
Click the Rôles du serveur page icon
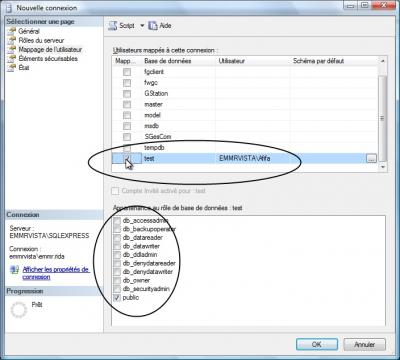point(12,40)
